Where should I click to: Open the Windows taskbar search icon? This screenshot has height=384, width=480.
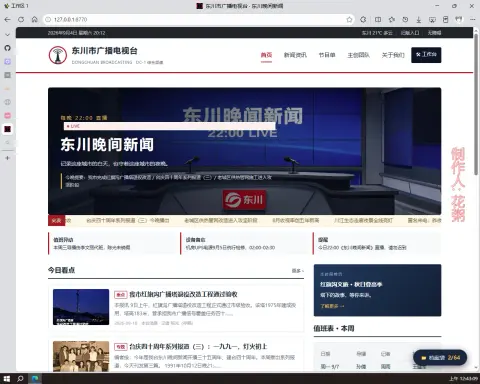click(20, 379)
